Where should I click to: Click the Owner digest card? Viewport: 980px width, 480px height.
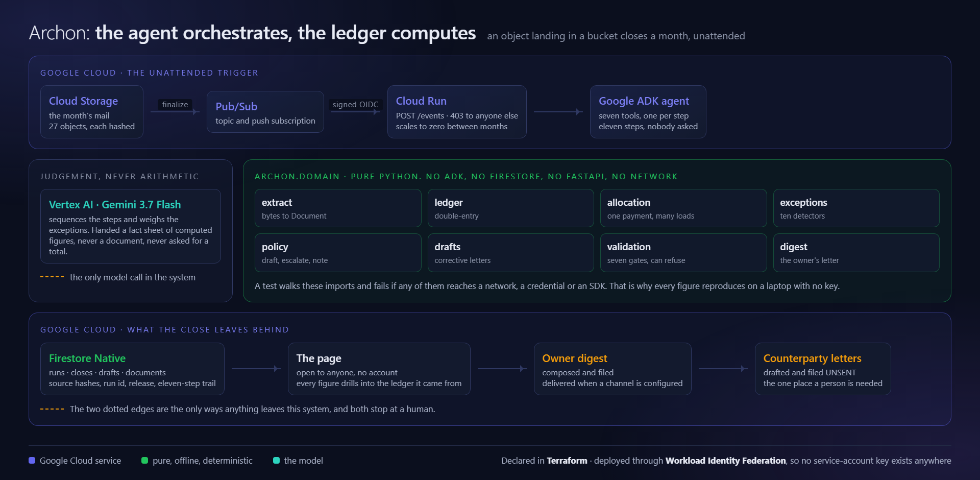[x=612, y=369]
